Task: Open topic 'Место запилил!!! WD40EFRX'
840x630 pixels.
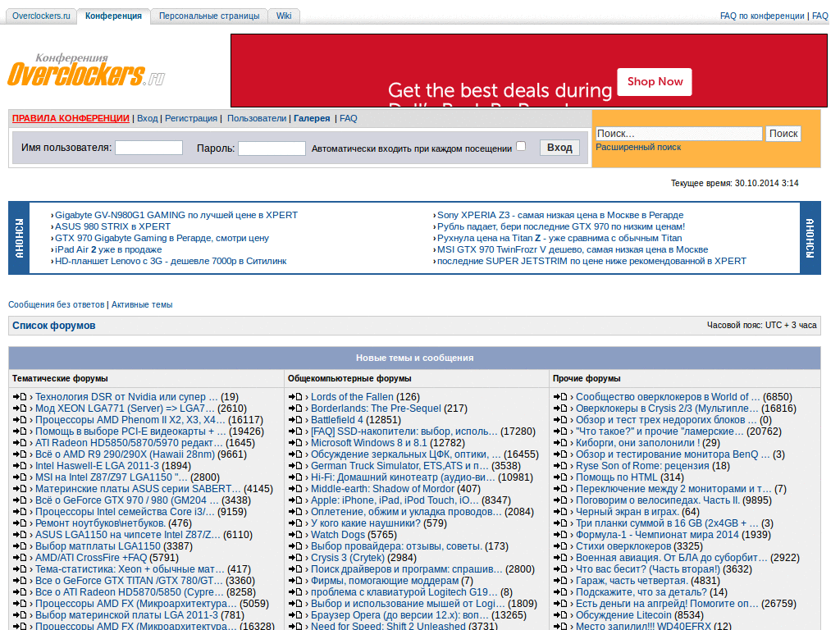Action: tap(643, 626)
